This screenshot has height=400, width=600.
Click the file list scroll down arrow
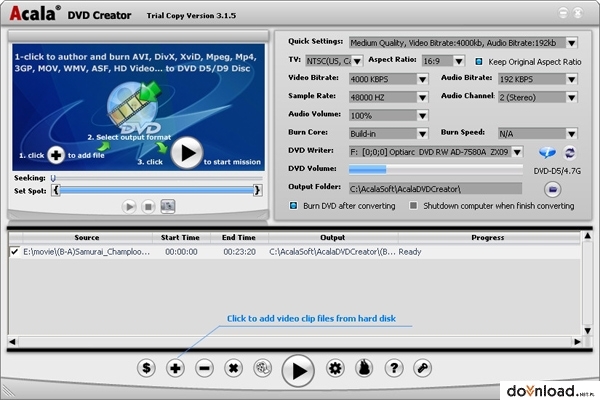(587, 331)
